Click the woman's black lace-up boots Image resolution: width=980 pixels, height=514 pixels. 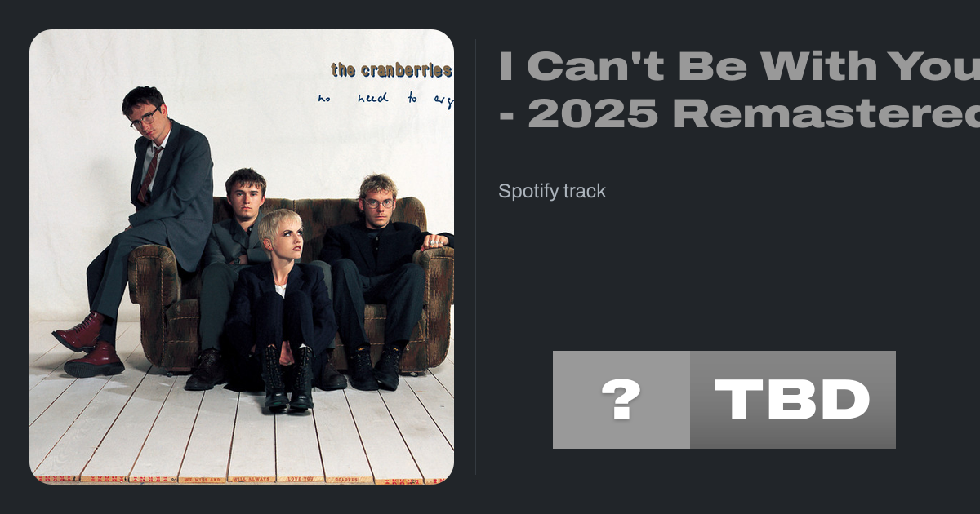click(x=287, y=379)
